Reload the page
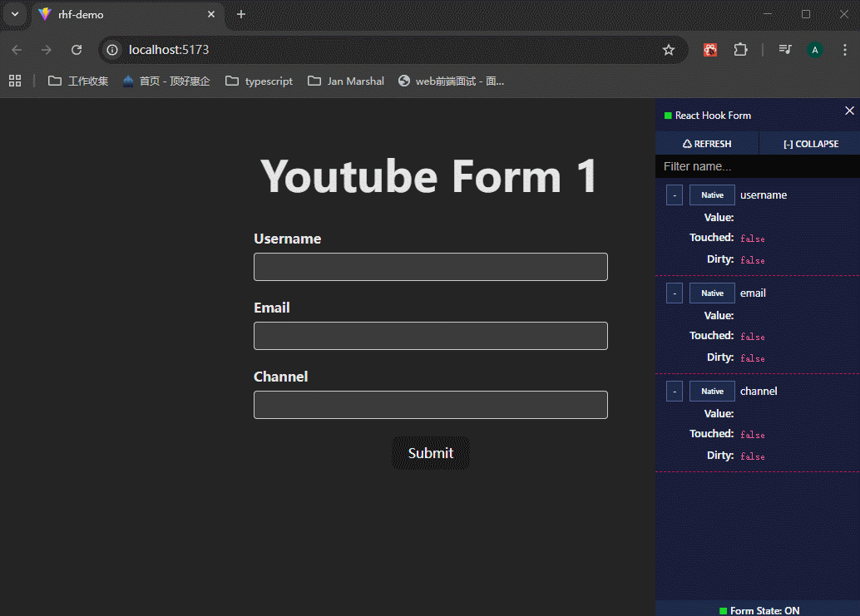The image size is (860, 616). tap(77, 50)
